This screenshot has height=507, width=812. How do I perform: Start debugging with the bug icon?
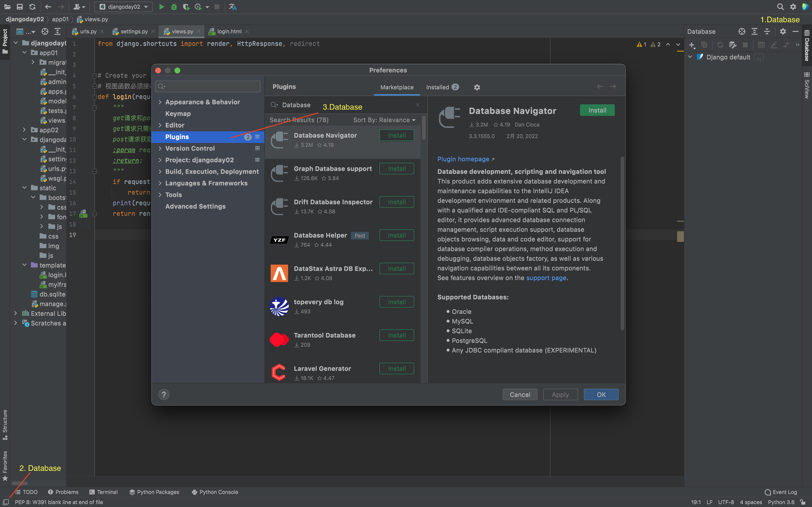[174, 7]
